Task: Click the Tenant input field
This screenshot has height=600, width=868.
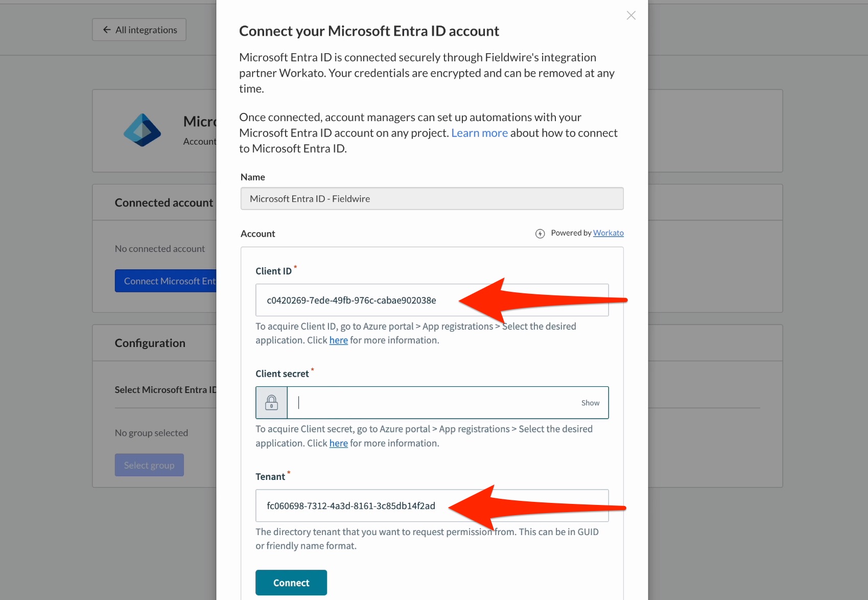Action: [432, 506]
